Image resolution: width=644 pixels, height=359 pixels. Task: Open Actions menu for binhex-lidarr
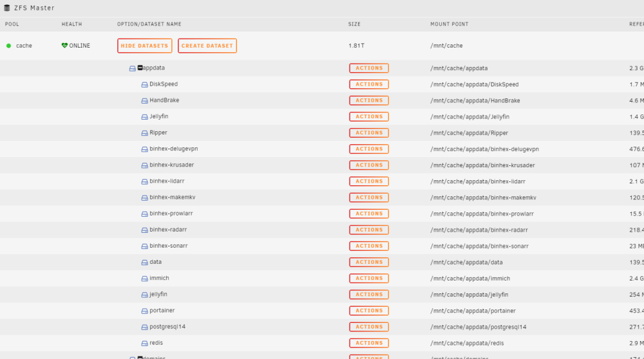(x=369, y=181)
